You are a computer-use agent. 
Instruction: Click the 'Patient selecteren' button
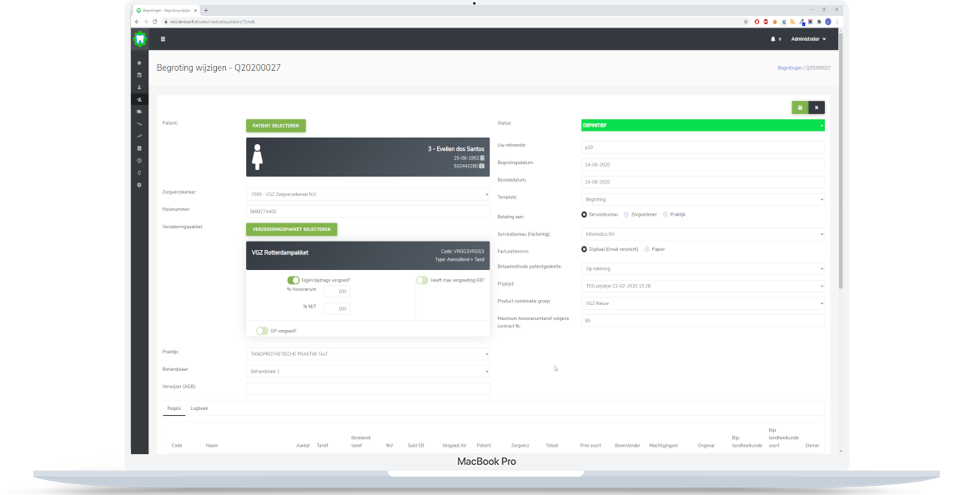click(276, 126)
